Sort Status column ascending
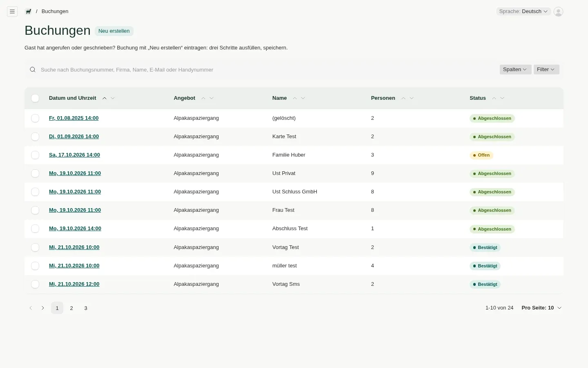588x368 pixels. coord(494,98)
